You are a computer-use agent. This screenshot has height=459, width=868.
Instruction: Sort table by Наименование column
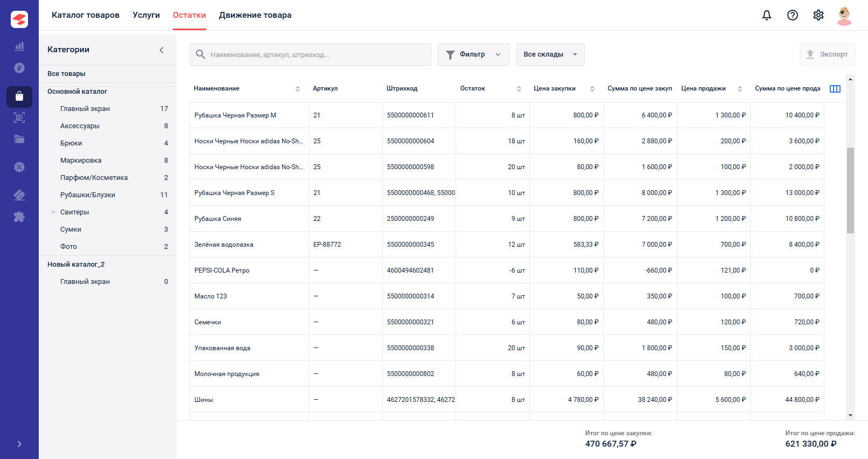pos(298,89)
